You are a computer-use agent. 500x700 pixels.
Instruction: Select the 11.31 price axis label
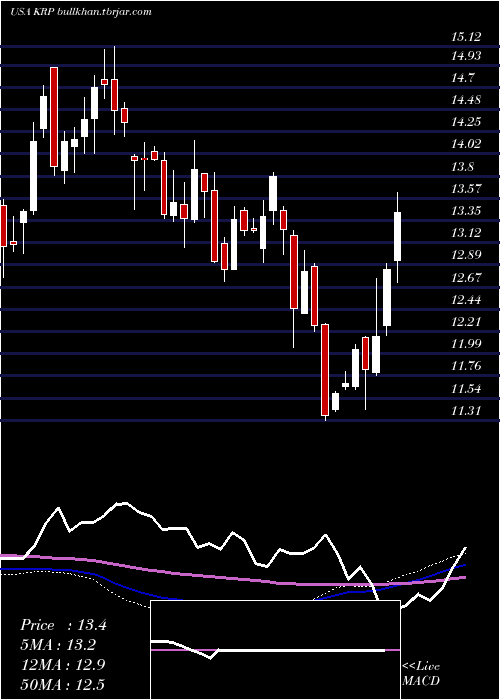[x=466, y=410]
